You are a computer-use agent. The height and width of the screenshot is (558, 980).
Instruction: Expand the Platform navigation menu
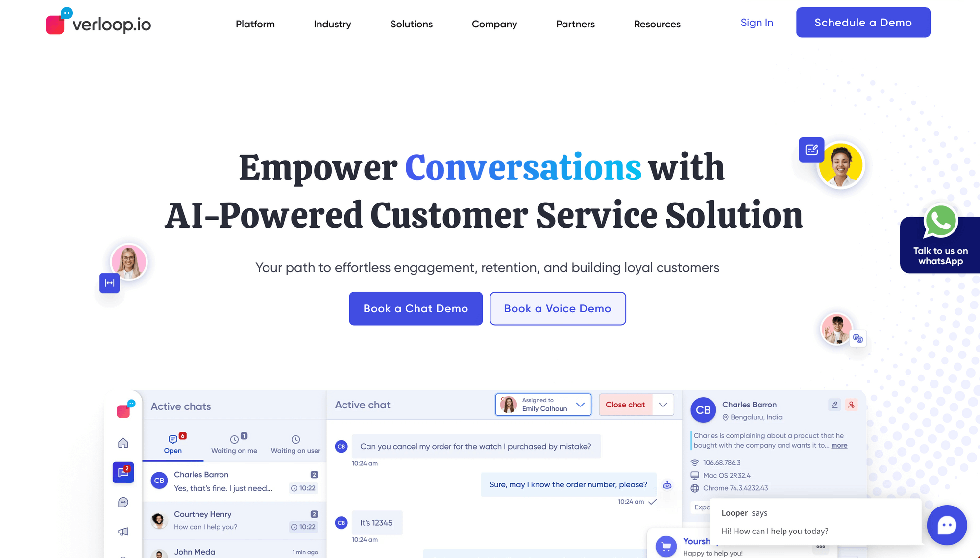[x=255, y=23]
